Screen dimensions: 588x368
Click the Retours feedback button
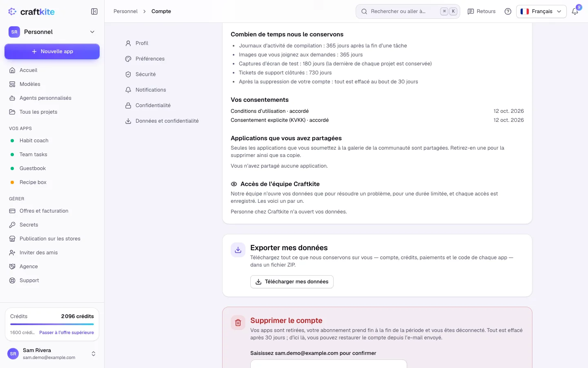pyautogui.click(x=481, y=11)
